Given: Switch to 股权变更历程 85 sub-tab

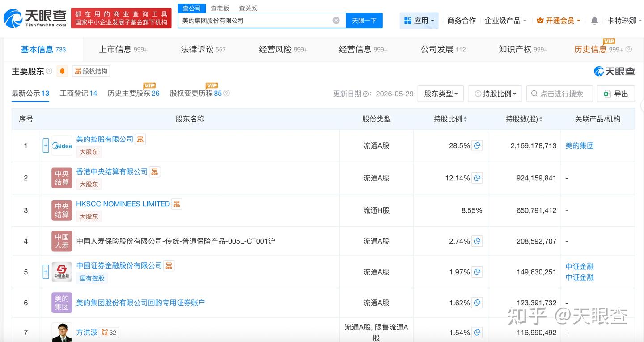Looking at the screenshot, I should [196, 93].
